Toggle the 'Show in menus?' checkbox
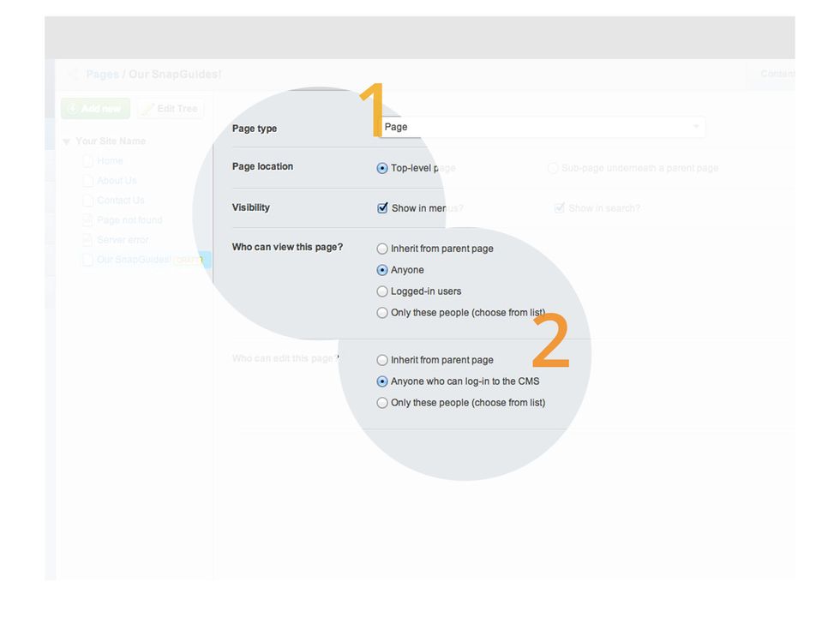The image size is (840, 630). [x=381, y=207]
